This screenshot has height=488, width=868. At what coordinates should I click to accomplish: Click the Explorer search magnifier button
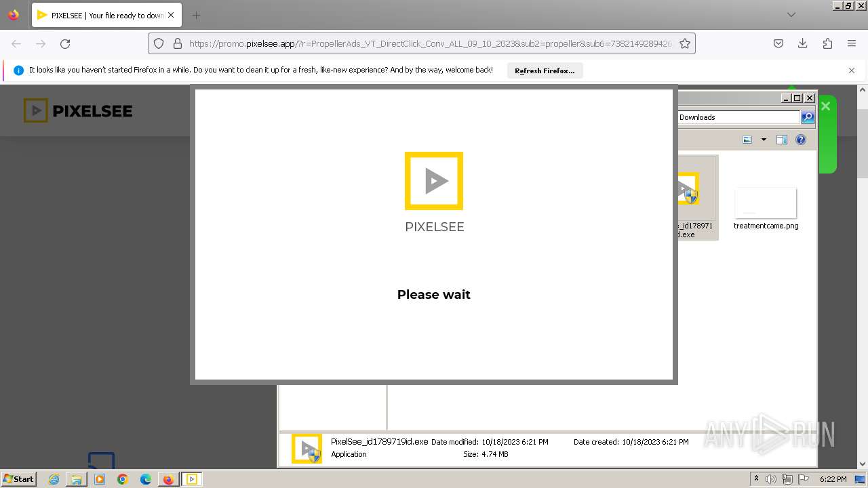point(808,117)
